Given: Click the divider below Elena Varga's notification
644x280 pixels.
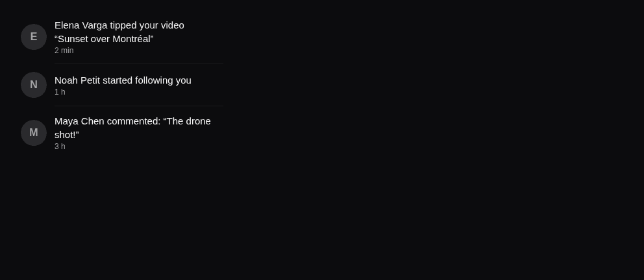Looking at the screenshot, I should (x=139, y=64).
